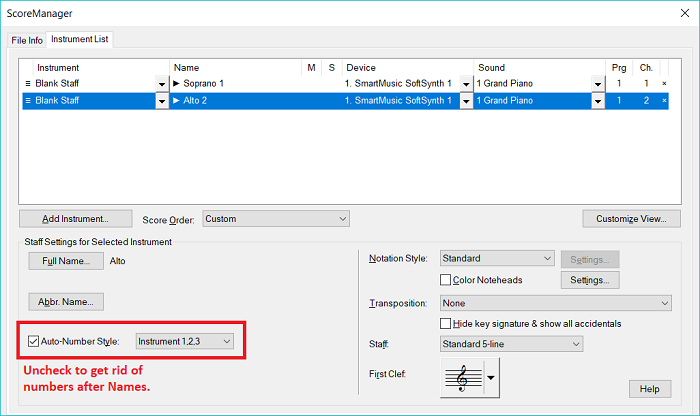Click expand triangle beside Alto 2 name
Viewport: 700px width, 416px height.
click(x=177, y=101)
